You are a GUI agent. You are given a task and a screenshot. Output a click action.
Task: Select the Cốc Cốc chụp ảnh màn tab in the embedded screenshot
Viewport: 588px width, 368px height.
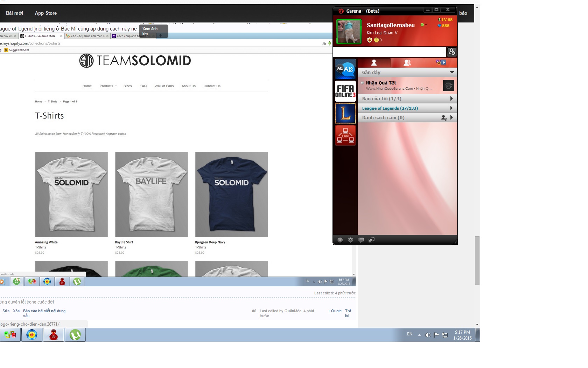87,36
